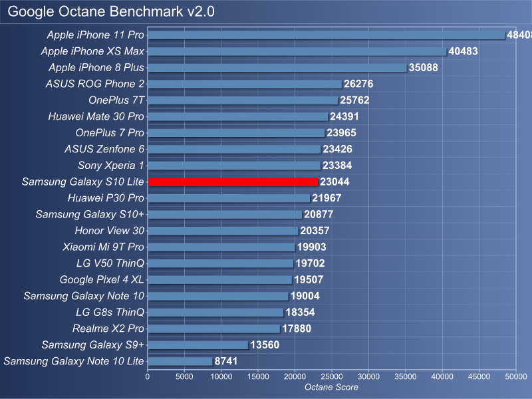Click the "Samsung Galaxy S10 Lite" label
The width and height of the screenshot is (532, 399).
(83, 182)
